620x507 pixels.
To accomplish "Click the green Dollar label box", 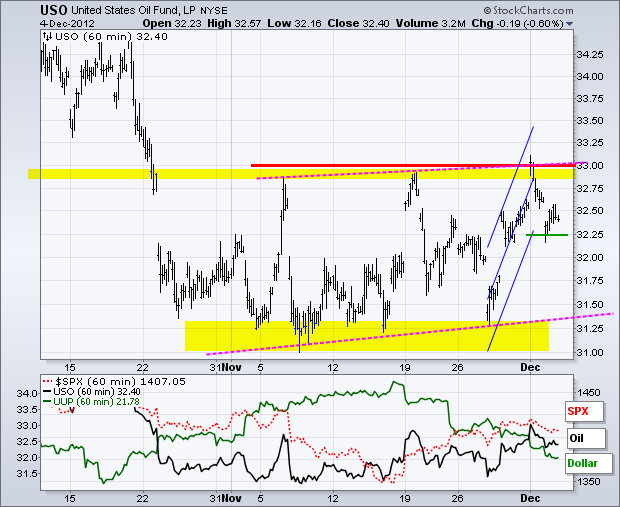I will tap(589, 463).
